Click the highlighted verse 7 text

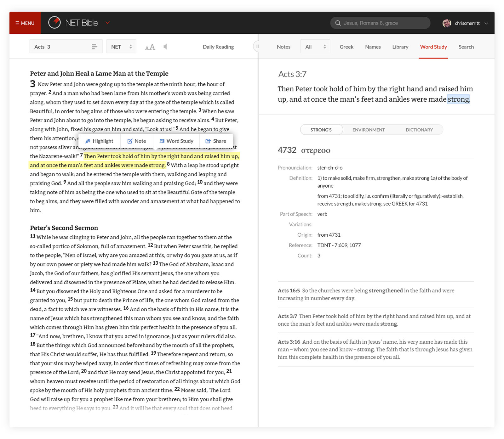(135, 160)
